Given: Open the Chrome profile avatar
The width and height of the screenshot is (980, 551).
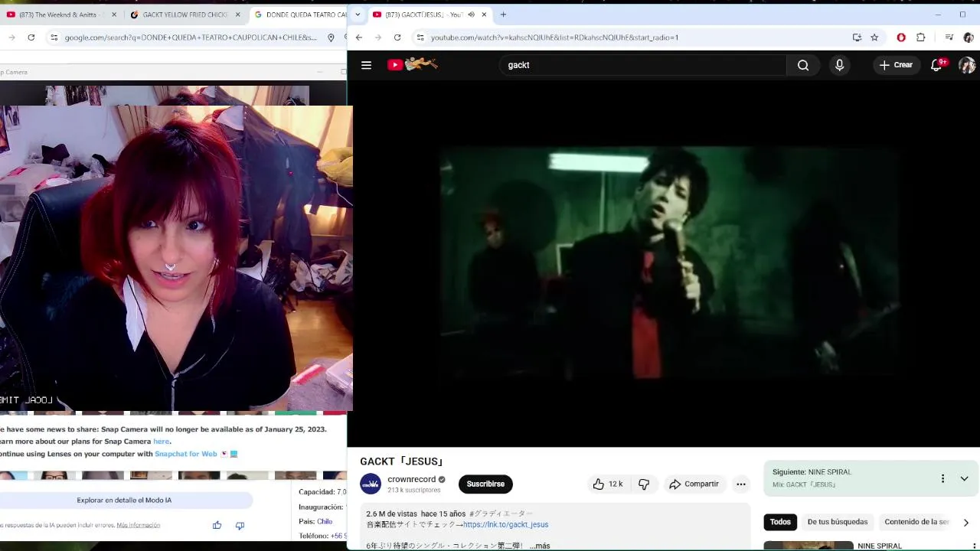Looking at the screenshot, I should pos(969,37).
